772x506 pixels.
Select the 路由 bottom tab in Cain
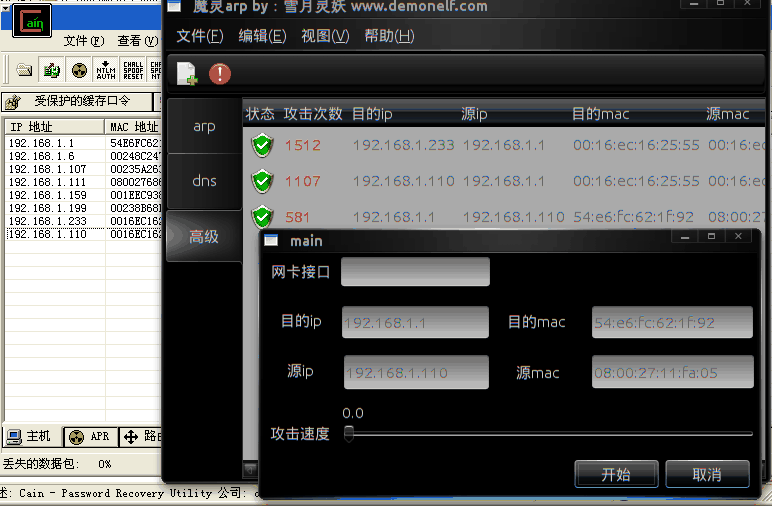pyautogui.click(x=141, y=437)
